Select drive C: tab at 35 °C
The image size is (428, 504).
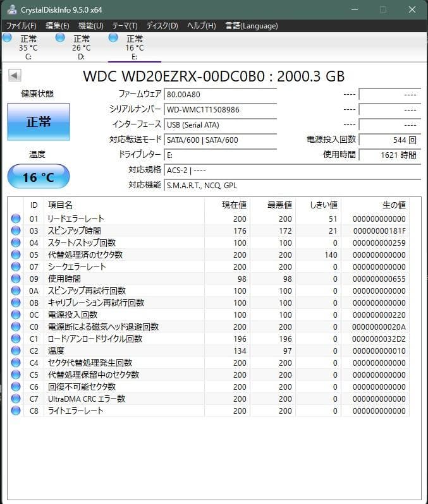coord(28,47)
